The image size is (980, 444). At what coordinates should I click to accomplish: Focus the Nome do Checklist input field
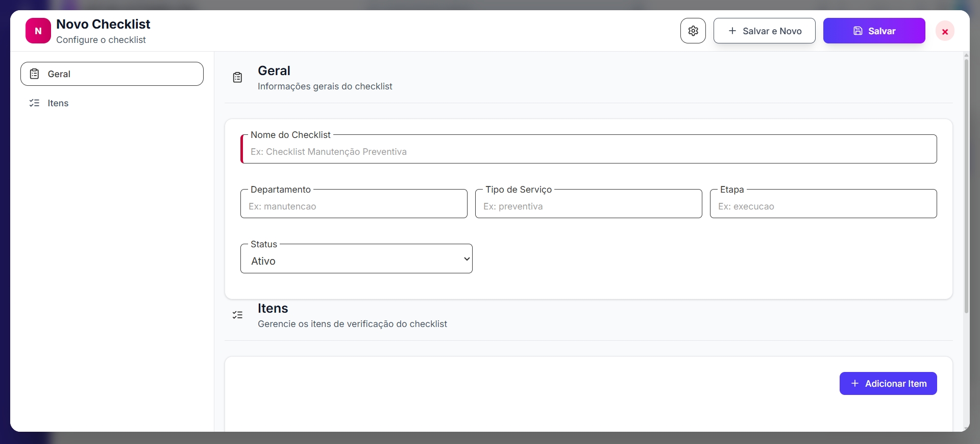589,152
